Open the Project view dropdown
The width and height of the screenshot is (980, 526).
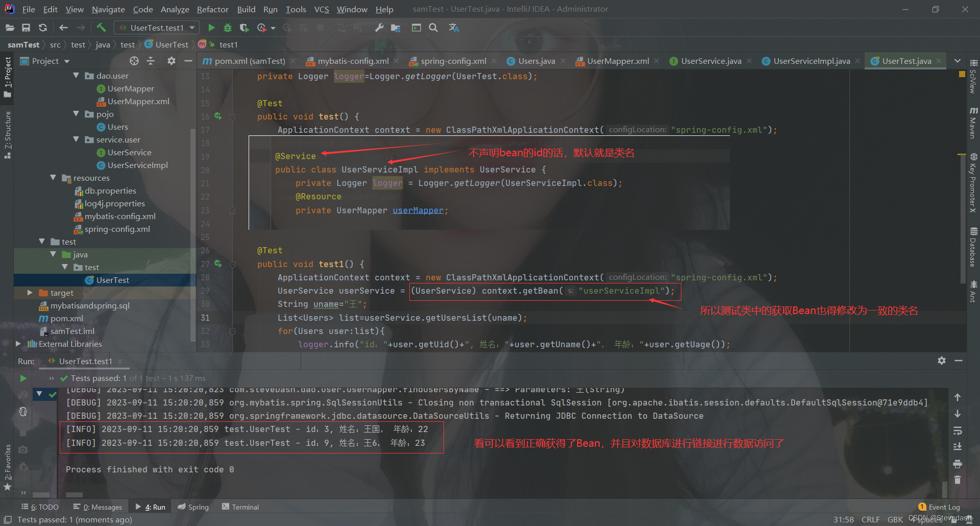[x=45, y=61]
